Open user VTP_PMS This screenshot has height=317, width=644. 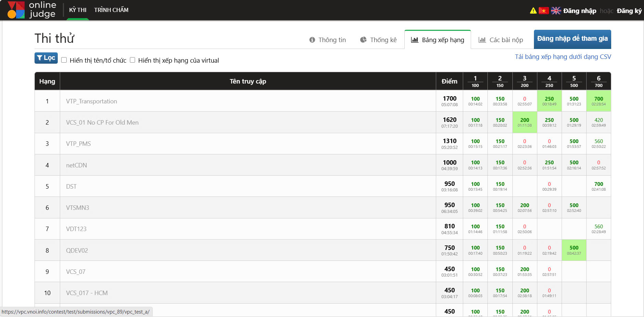click(x=78, y=144)
